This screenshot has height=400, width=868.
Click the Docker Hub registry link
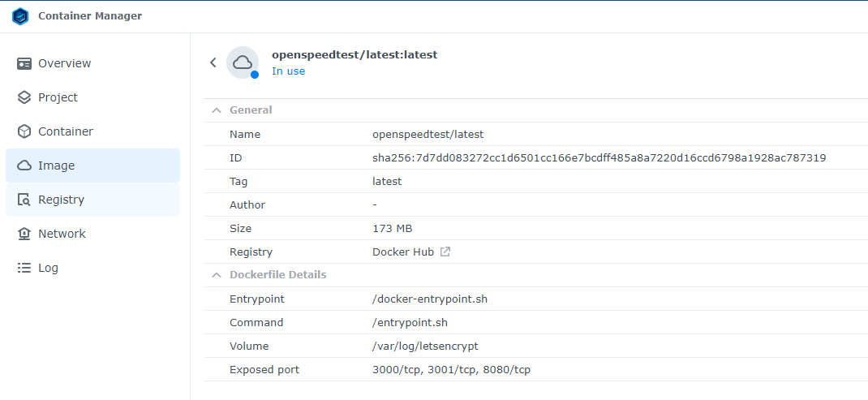tap(403, 252)
